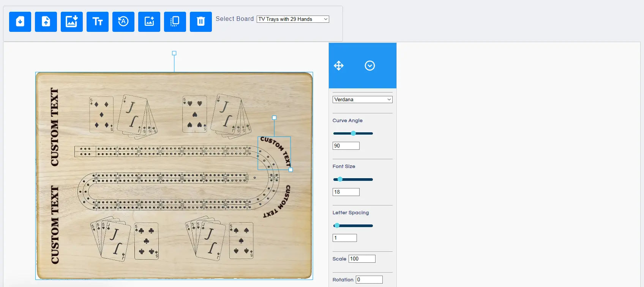This screenshot has width=644, height=287.
Task: Click the save image download icon
Action: [x=72, y=22]
